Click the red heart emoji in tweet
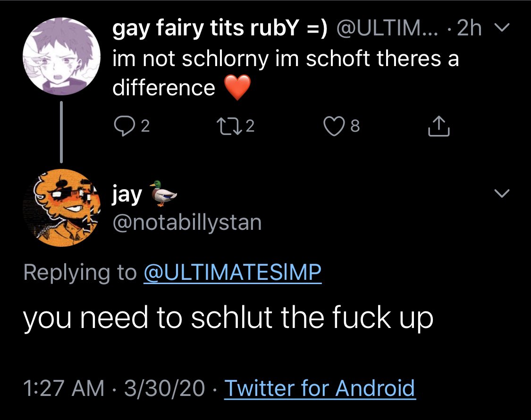 point(238,87)
